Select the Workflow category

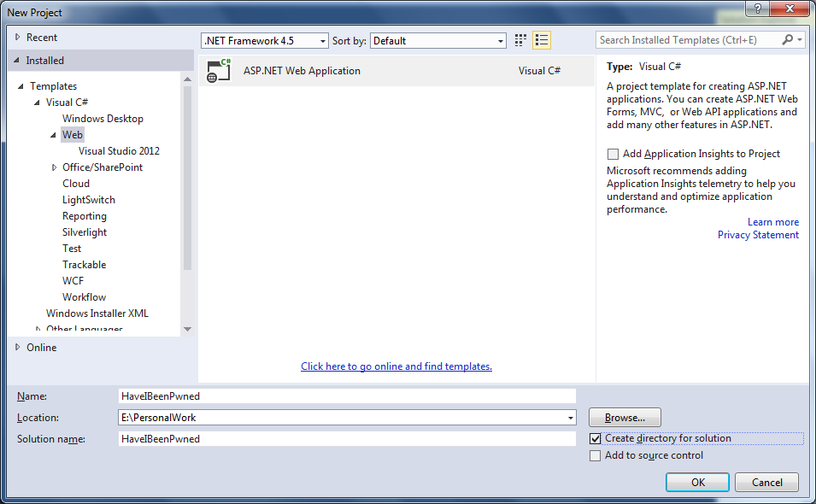[x=85, y=297]
